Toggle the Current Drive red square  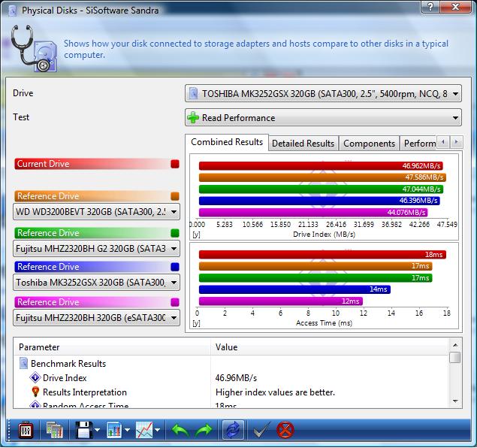point(175,164)
